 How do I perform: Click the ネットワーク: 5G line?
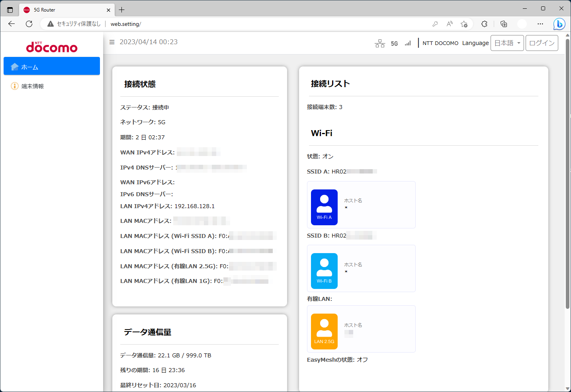[143, 122]
